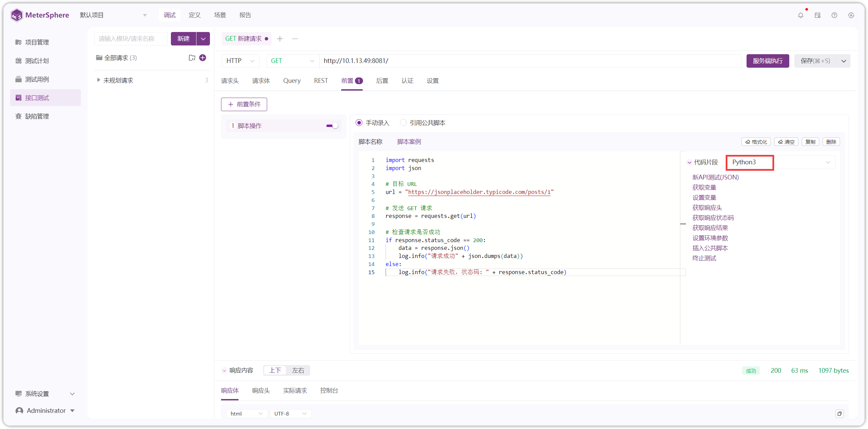This screenshot has height=429, width=868.
Task: Click the 服务端执行 button
Action: 768,61
